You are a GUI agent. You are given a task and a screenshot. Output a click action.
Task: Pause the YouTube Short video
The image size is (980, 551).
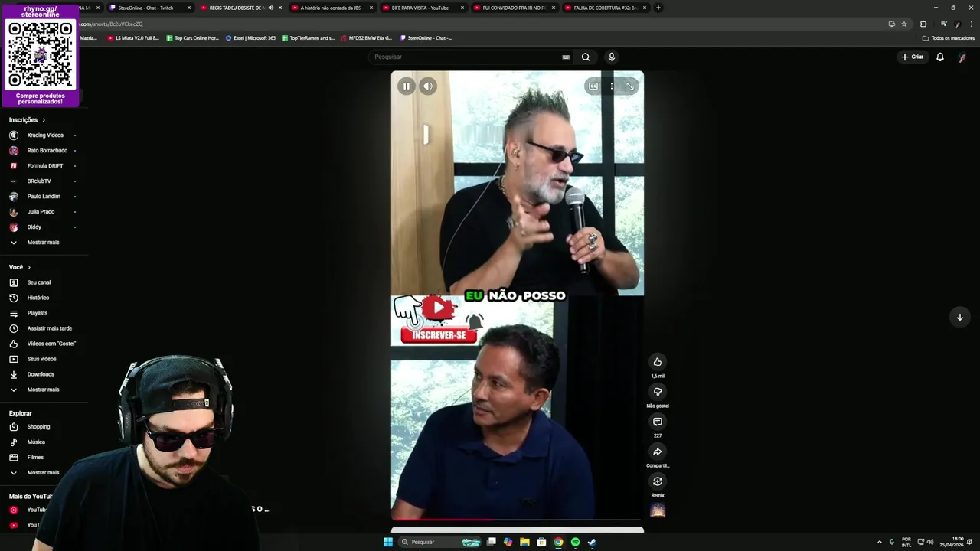click(406, 86)
